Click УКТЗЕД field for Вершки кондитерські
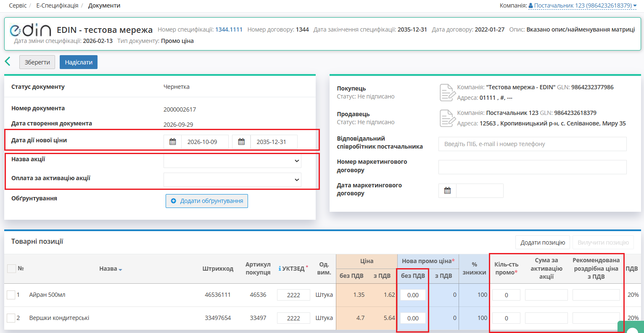 pyautogui.click(x=293, y=318)
